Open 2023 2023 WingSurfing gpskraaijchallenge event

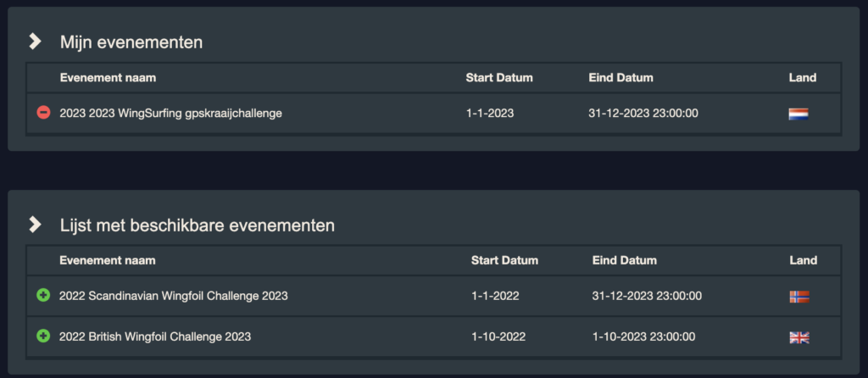pos(171,113)
